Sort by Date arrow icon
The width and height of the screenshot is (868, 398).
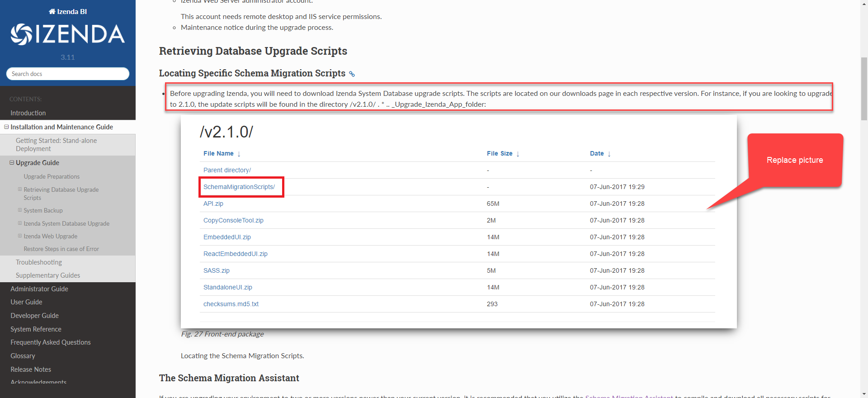point(609,154)
